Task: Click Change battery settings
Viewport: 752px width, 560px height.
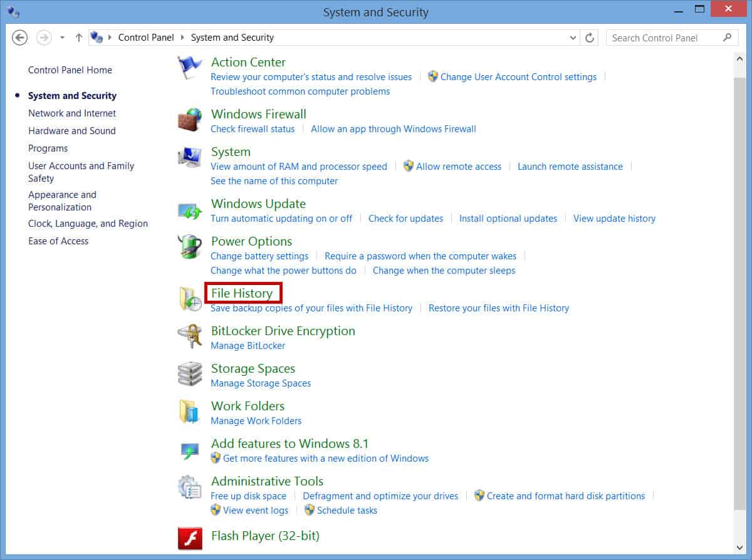Action: (x=259, y=256)
